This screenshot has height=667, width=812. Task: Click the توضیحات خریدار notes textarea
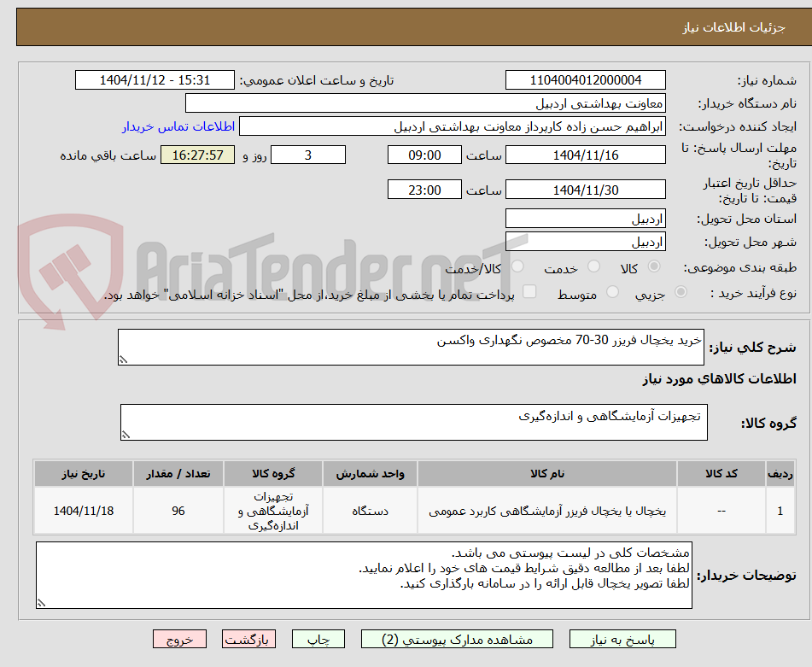click(364, 576)
